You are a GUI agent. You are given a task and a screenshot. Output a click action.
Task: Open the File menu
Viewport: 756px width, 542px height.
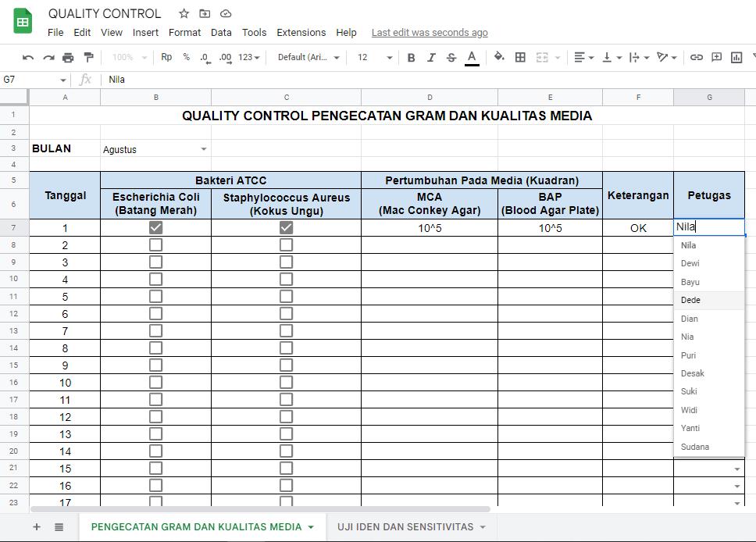tap(55, 32)
